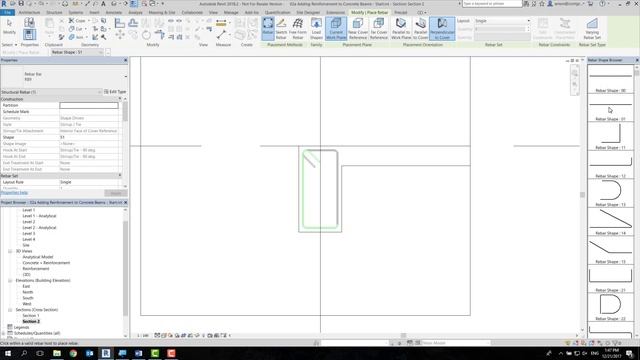Click the Join geometry tool
Screen dimensions: 640x360
(76, 37)
